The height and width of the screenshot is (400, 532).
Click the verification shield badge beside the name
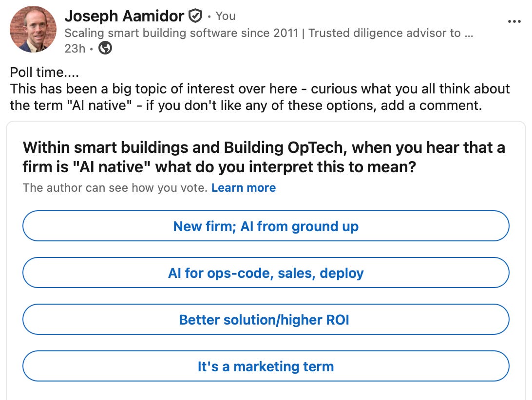pyautogui.click(x=195, y=16)
